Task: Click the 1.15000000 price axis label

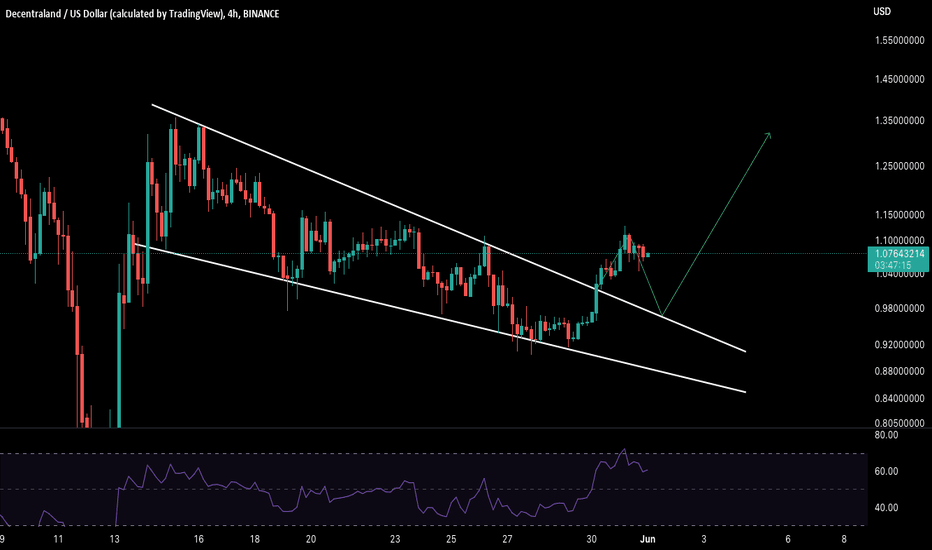Action: [x=899, y=215]
